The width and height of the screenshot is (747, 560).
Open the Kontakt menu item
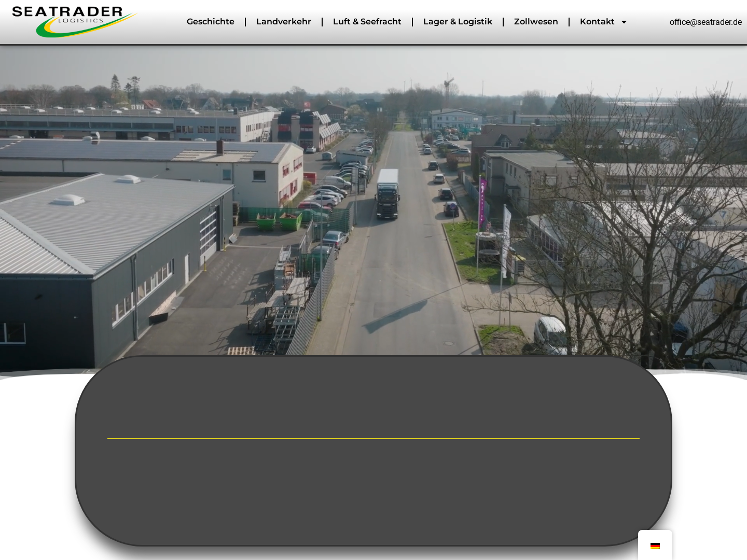pyautogui.click(x=597, y=22)
